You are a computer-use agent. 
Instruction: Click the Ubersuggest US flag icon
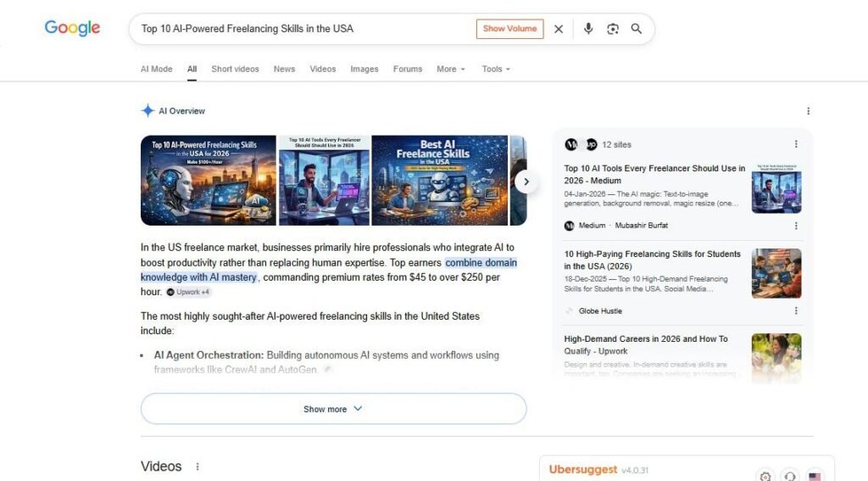click(x=815, y=476)
